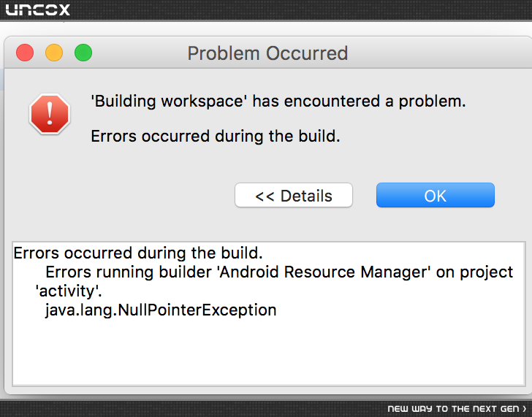This screenshot has height=417, width=532.
Task: Zoom dialog with green traffic light button
Action: (x=83, y=53)
